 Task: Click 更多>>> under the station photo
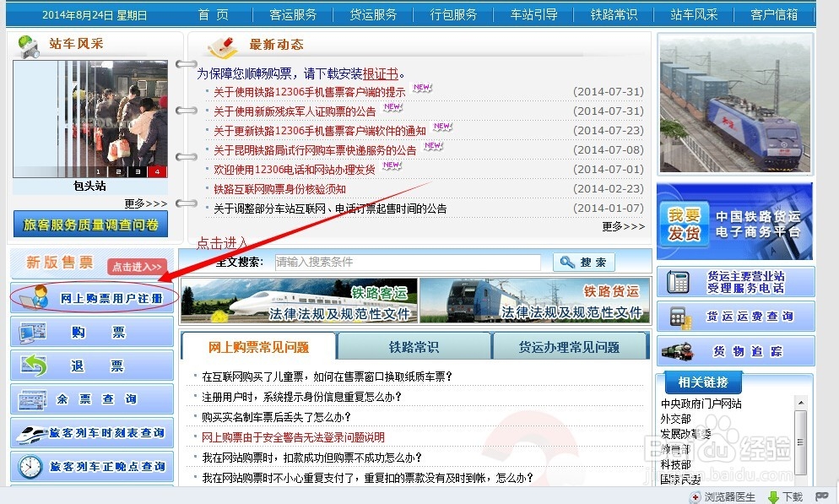click(x=145, y=203)
